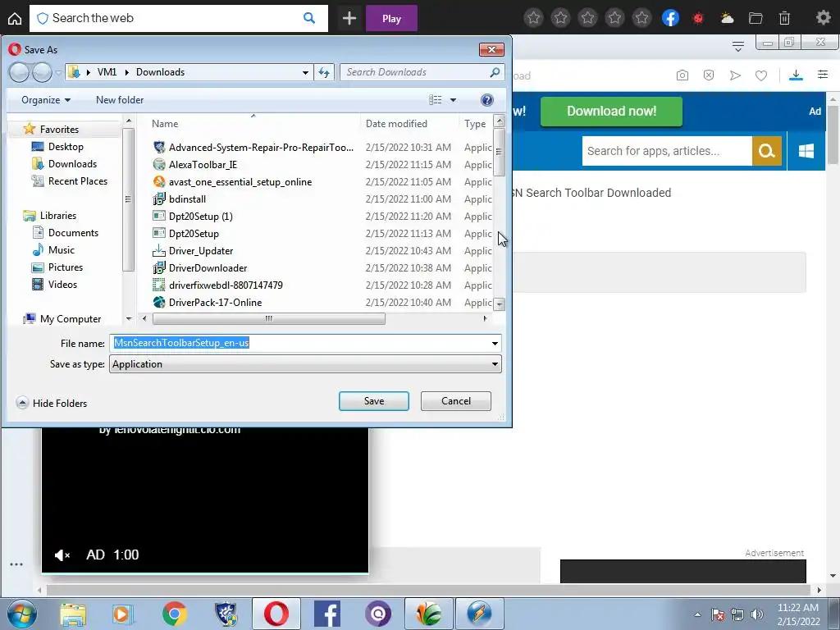Click the volume icon in system tray
Image resolution: width=840 pixels, height=630 pixels.
pyautogui.click(x=757, y=614)
